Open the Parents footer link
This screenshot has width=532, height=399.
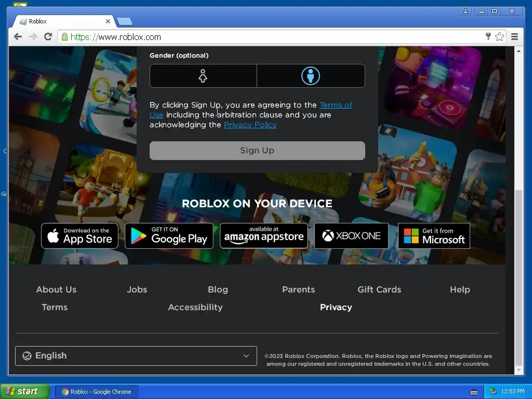tap(299, 289)
